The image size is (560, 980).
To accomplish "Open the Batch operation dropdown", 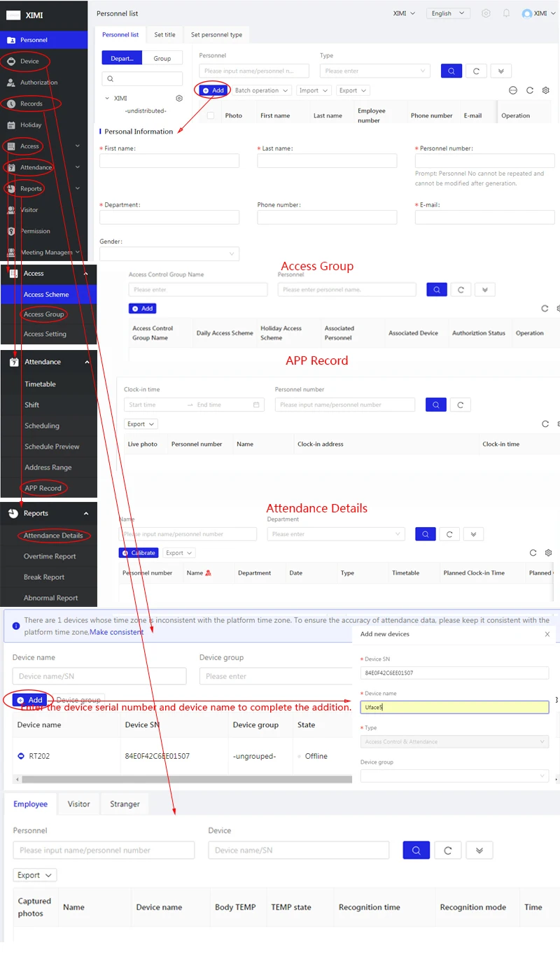I will coord(262,90).
